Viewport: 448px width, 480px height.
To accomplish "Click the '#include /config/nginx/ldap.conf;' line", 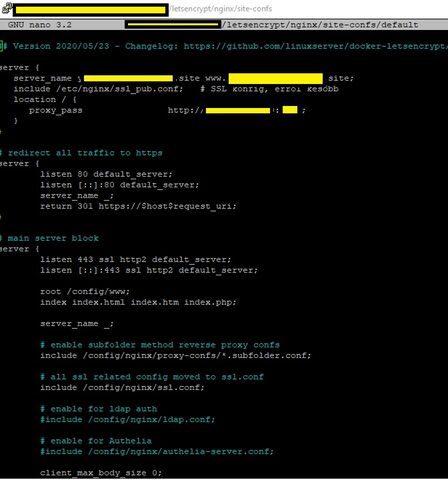I will click(x=128, y=420).
